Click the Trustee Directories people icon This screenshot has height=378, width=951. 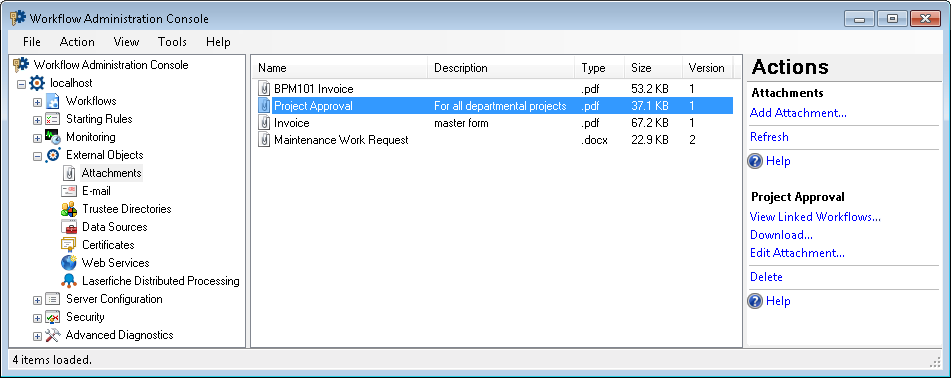click(69, 209)
